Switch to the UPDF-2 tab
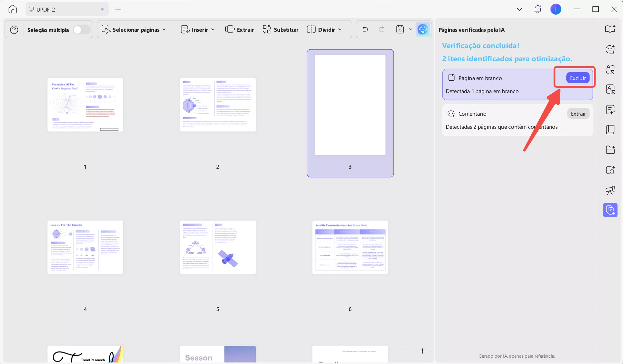 coord(46,9)
